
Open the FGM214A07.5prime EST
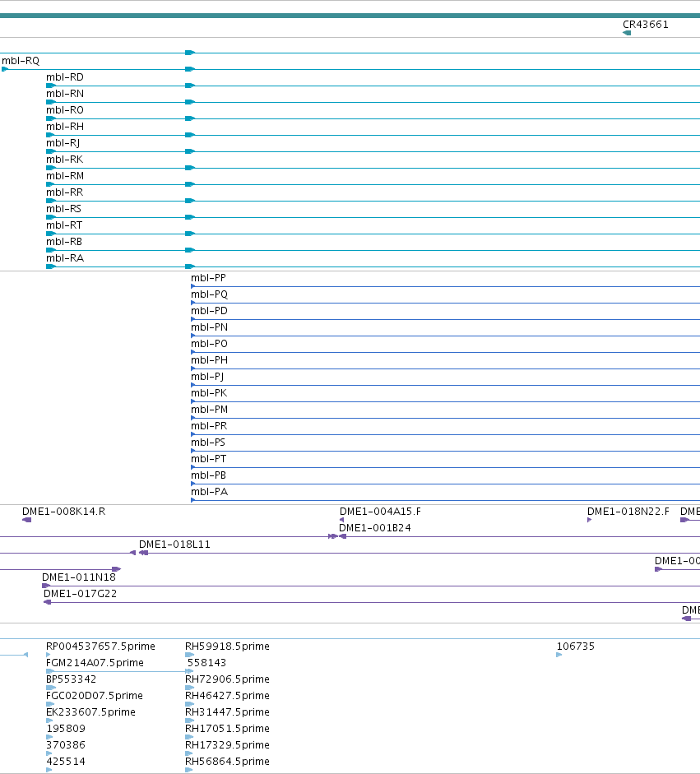point(95,663)
